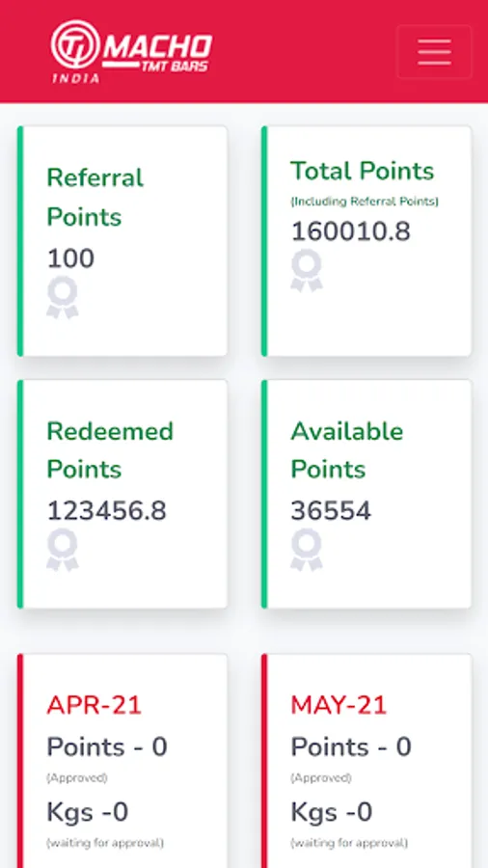Screen dimensions: 488x868
Task: Open the Referral Points card
Action: (x=122, y=241)
